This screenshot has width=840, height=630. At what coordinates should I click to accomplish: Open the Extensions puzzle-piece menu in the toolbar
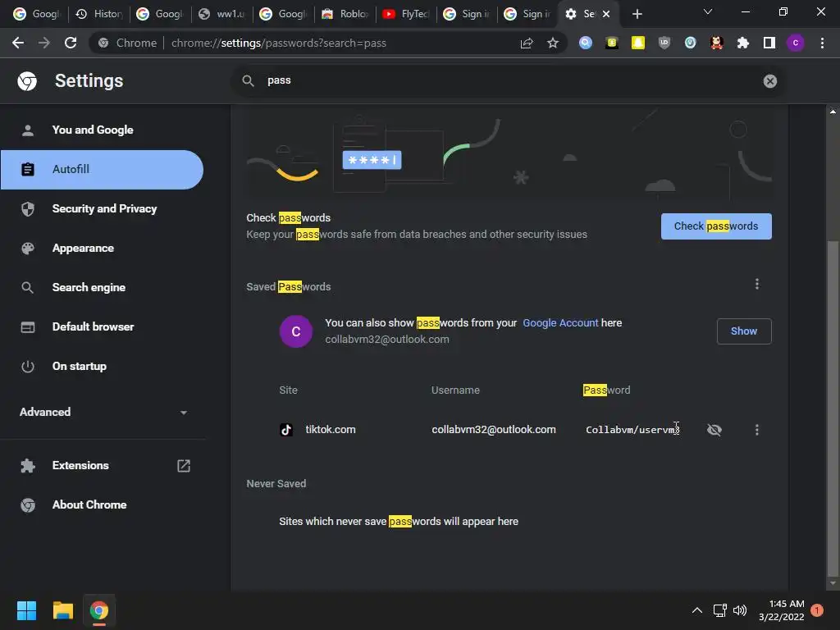[x=743, y=43]
